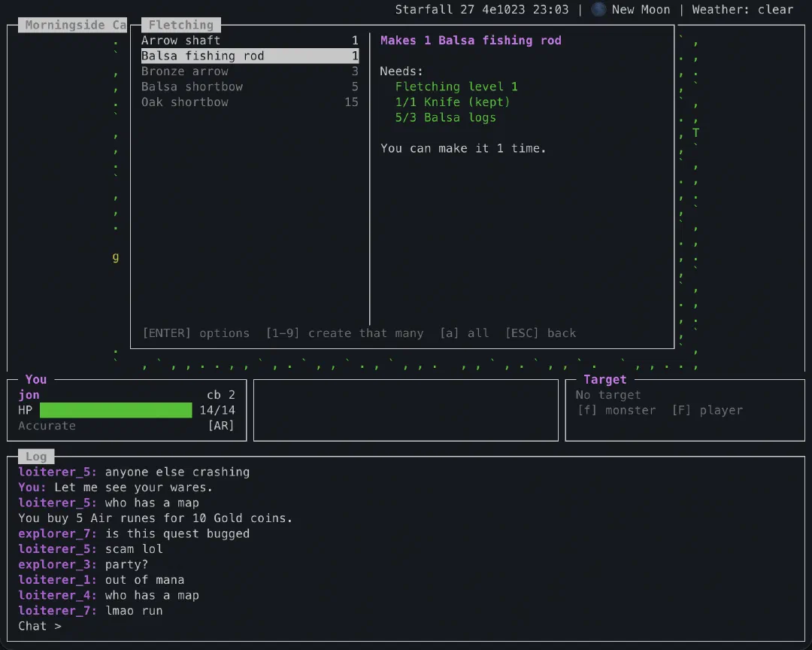Click loiterer_1's "out of mana" message

(x=144, y=580)
